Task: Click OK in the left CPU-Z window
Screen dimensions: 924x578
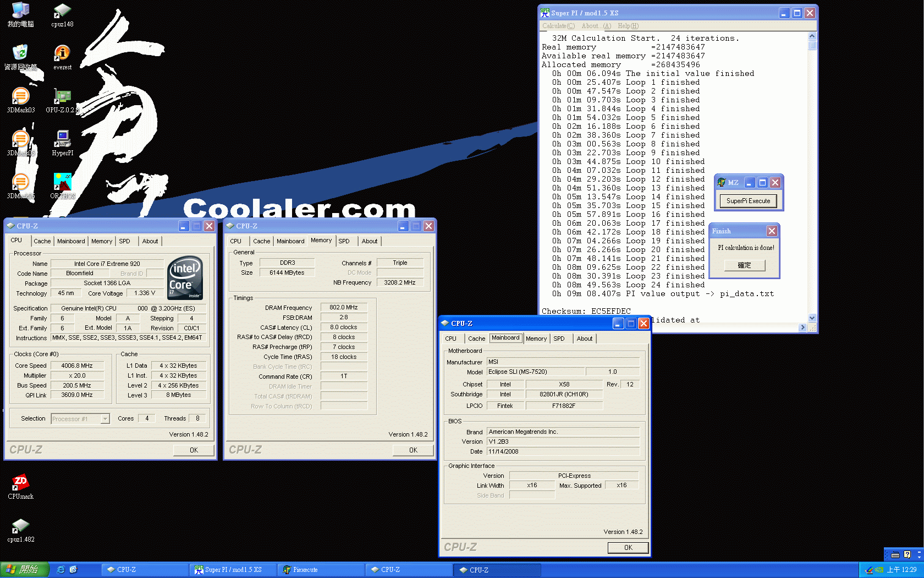Action: click(x=194, y=450)
